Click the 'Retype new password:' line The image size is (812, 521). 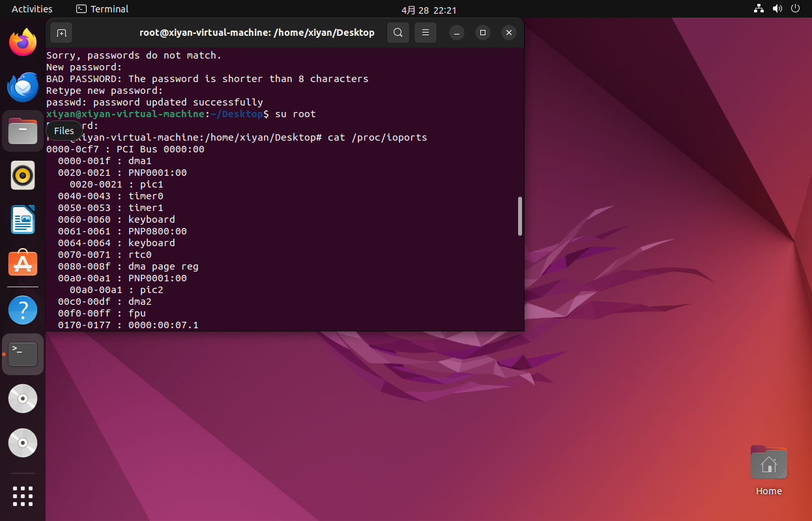104,91
